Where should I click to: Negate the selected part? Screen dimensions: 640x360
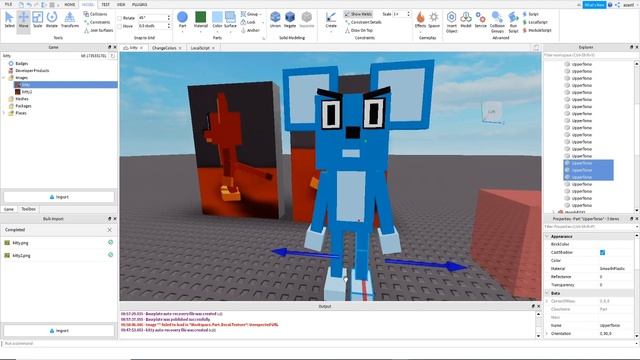click(290, 20)
